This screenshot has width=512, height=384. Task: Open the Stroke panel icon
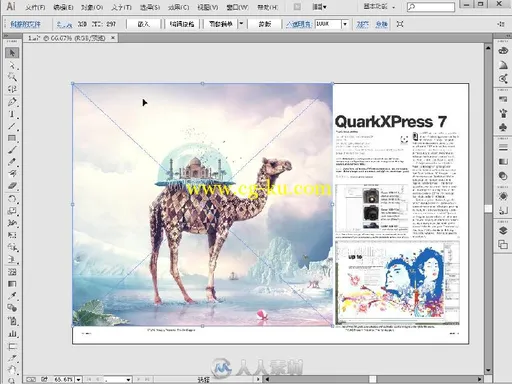click(x=503, y=147)
